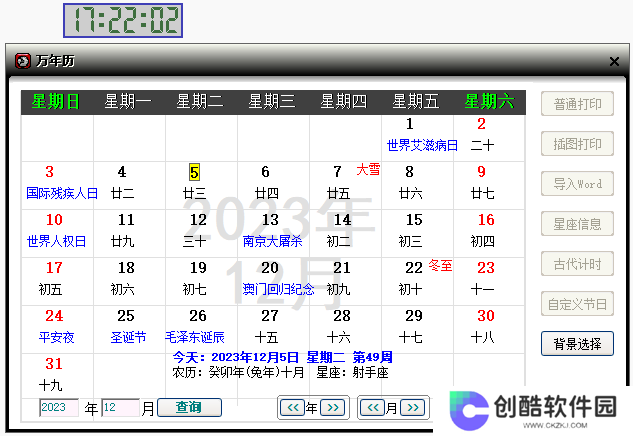The width and height of the screenshot is (633, 436).
Task: Select date 21 with lunar 初九
Action: 345,279
